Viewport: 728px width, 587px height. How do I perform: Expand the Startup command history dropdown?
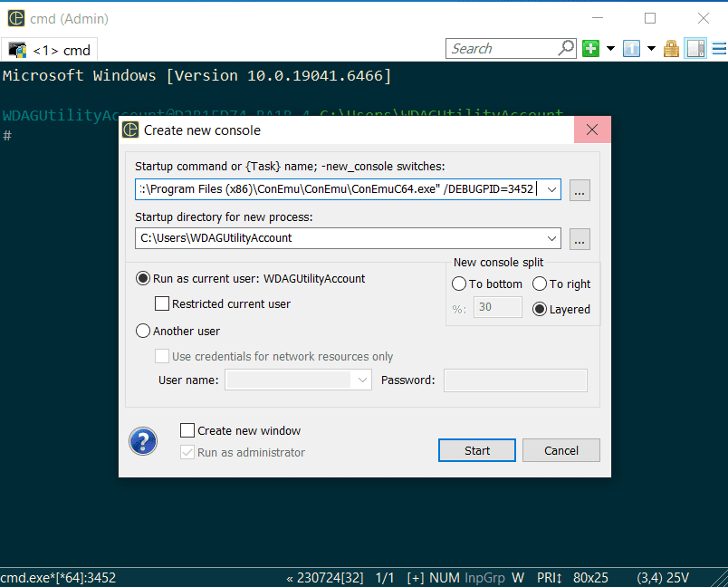click(551, 189)
